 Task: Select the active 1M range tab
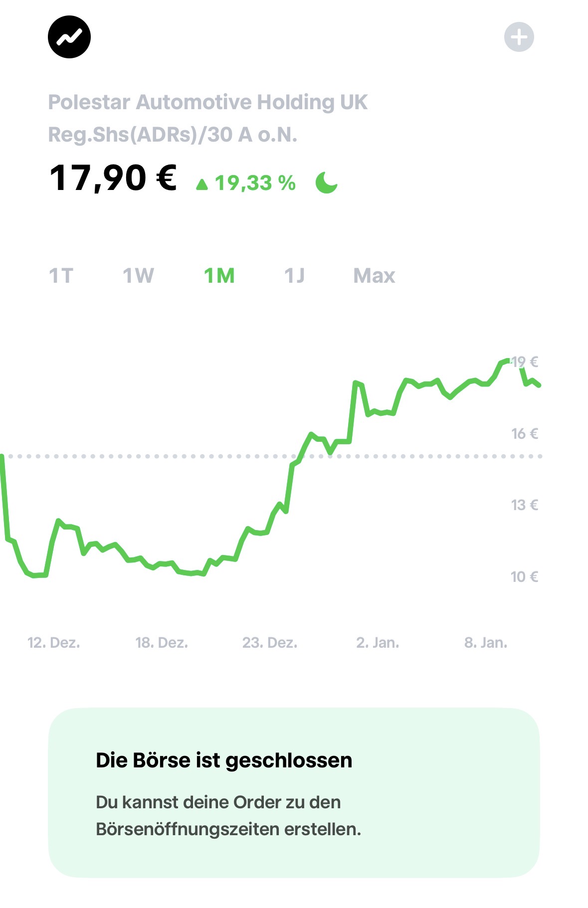click(219, 276)
